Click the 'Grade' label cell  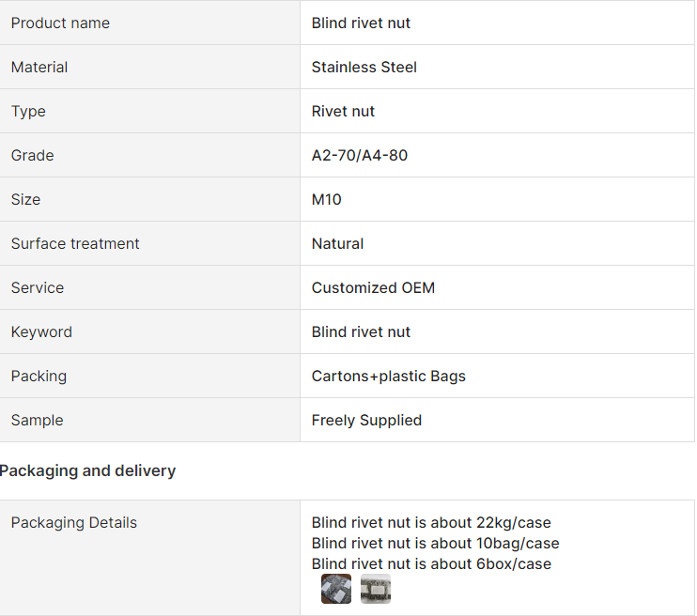pos(32,155)
